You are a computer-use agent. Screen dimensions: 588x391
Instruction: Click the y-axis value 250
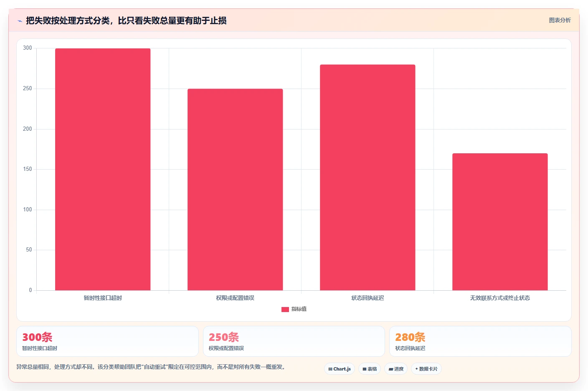[28, 89]
